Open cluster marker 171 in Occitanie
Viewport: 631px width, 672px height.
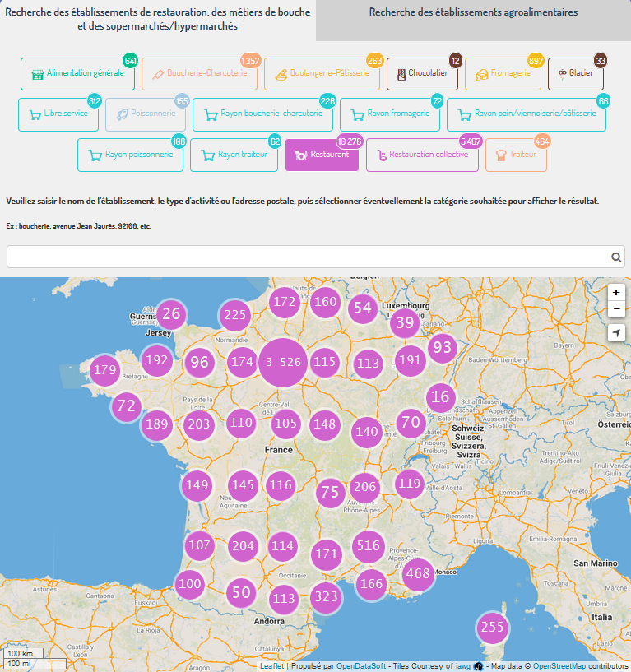coord(327,554)
